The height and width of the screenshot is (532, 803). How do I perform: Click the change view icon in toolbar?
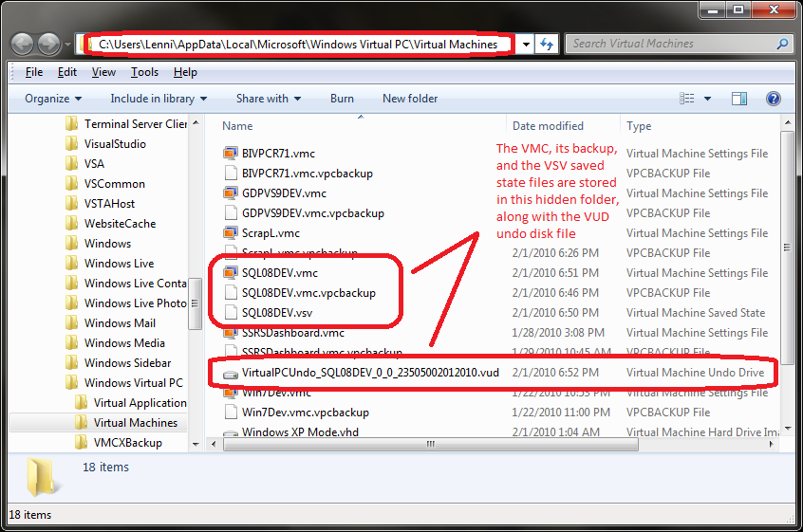click(687, 99)
